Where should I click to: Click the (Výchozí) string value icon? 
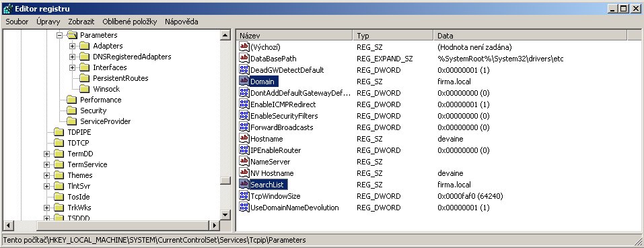click(x=244, y=47)
